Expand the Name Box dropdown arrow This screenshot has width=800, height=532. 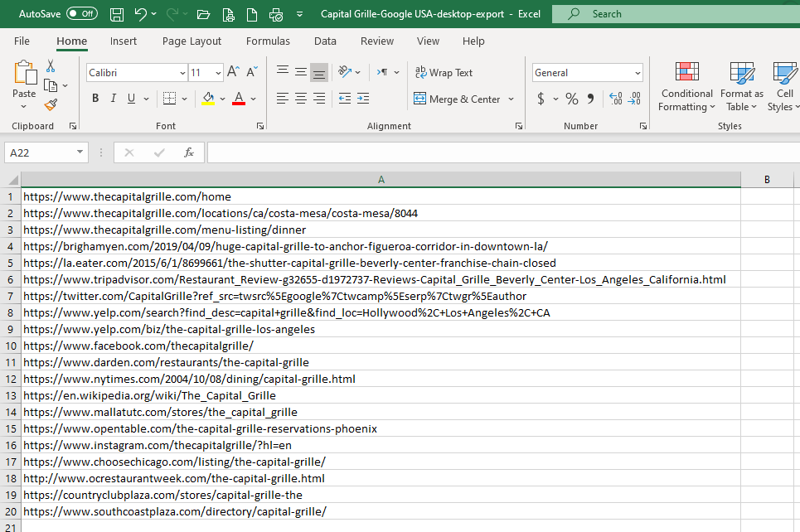click(80, 152)
